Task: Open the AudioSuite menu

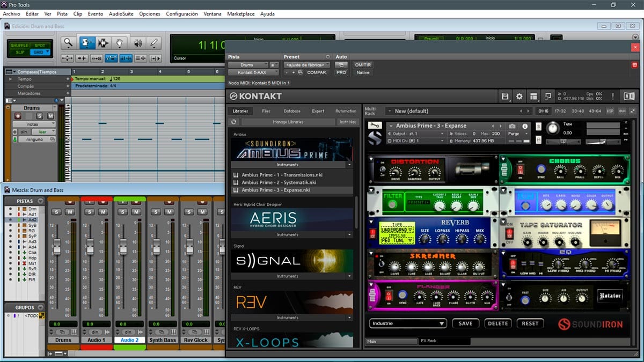Action: pyautogui.click(x=121, y=13)
